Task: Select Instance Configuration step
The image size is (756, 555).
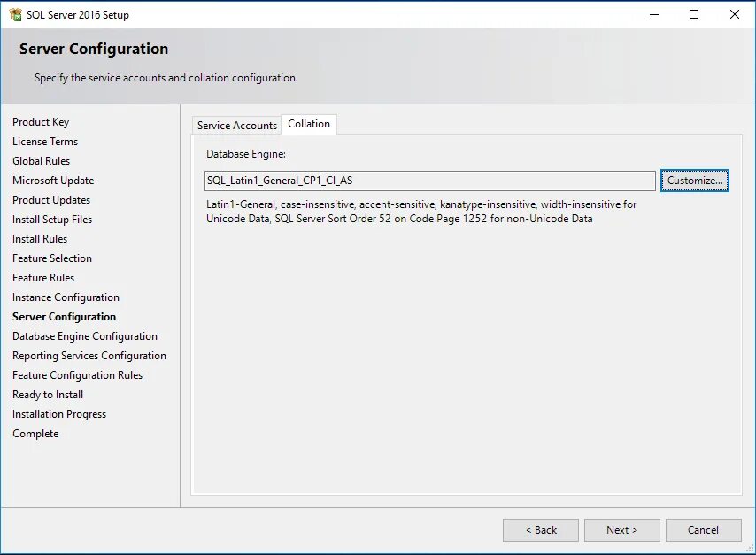Action: (x=66, y=297)
